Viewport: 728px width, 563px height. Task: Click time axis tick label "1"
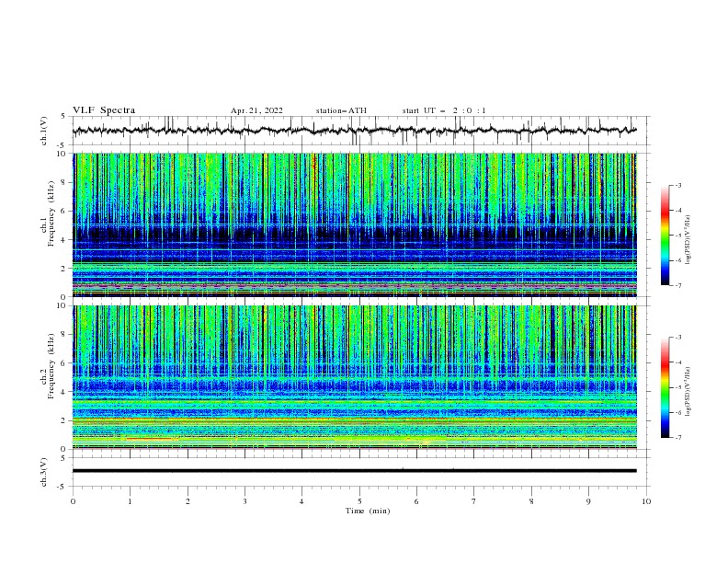[x=130, y=501]
